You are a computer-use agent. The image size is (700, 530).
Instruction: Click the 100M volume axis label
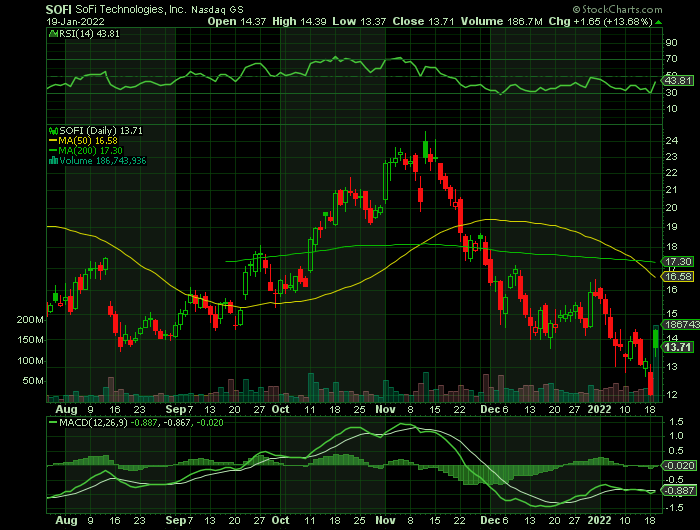30,360
